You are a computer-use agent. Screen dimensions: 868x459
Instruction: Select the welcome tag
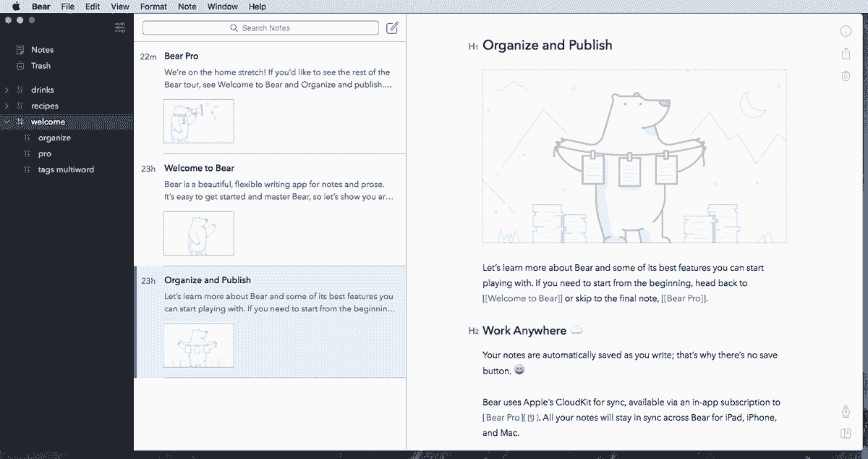point(67,122)
